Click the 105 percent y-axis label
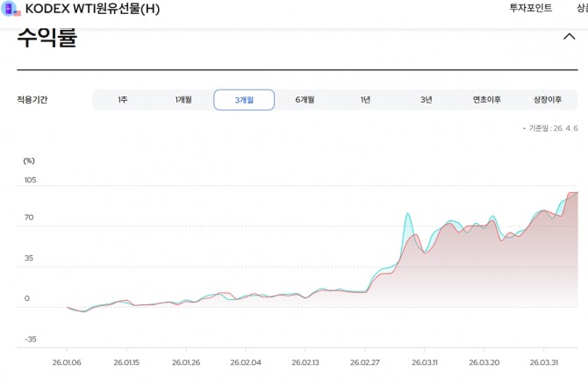 [30, 180]
